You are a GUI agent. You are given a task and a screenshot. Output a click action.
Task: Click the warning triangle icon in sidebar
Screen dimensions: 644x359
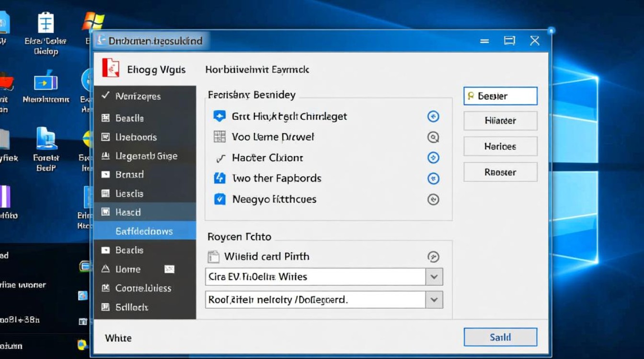pos(106,269)
